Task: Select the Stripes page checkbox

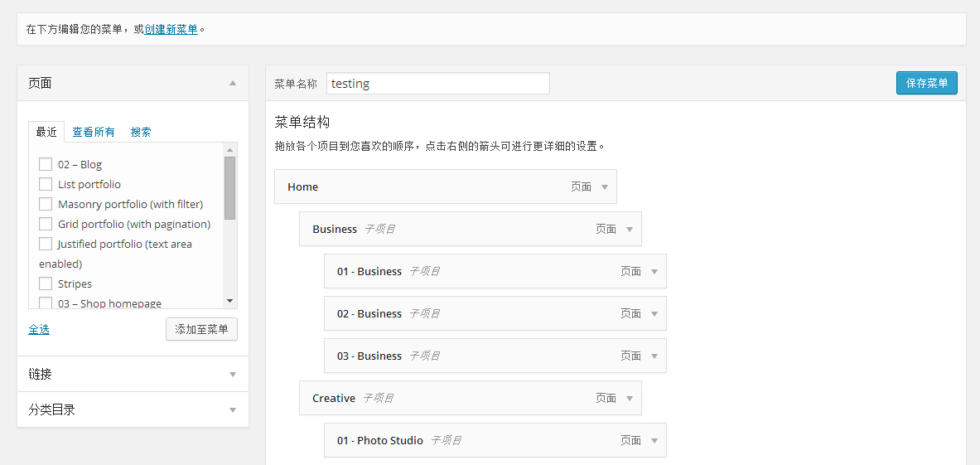Action: coord(46,283)
